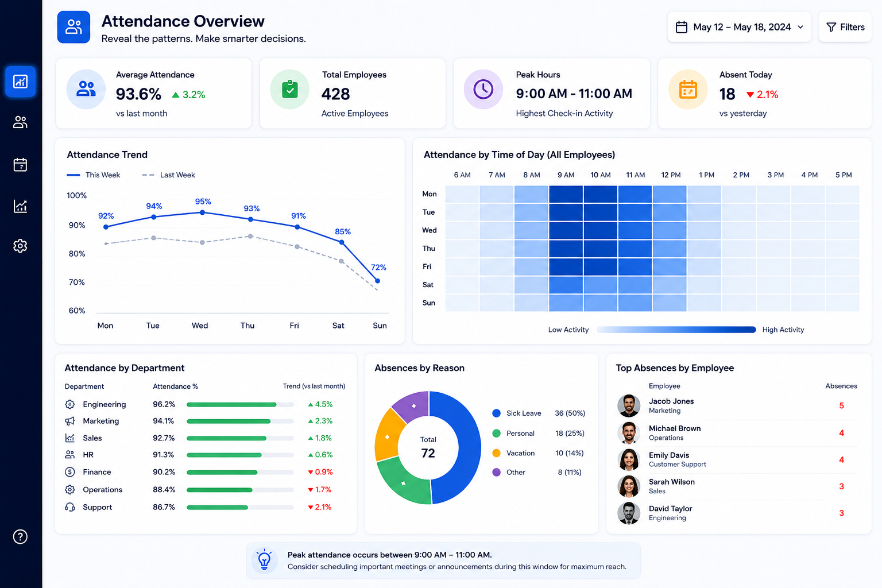Click Marketing's 94.1% attendance value
The image size is (882, 588).
point(164,421)
